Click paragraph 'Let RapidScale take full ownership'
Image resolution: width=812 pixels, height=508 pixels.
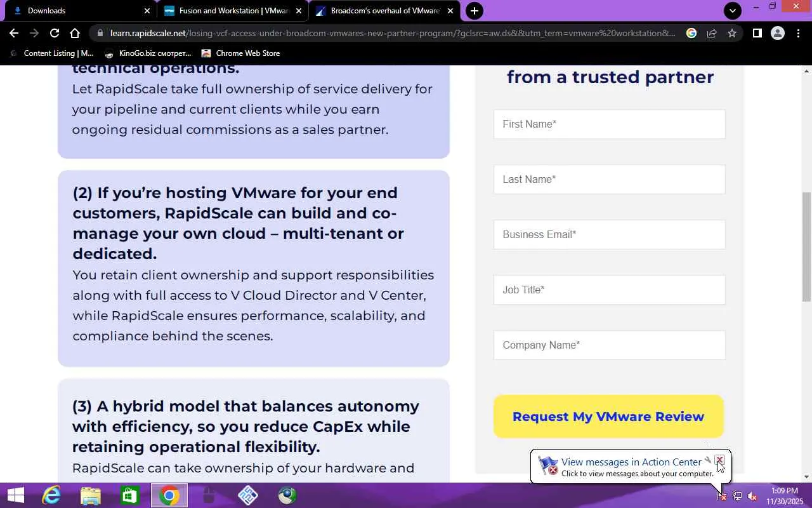coord(252,109)
